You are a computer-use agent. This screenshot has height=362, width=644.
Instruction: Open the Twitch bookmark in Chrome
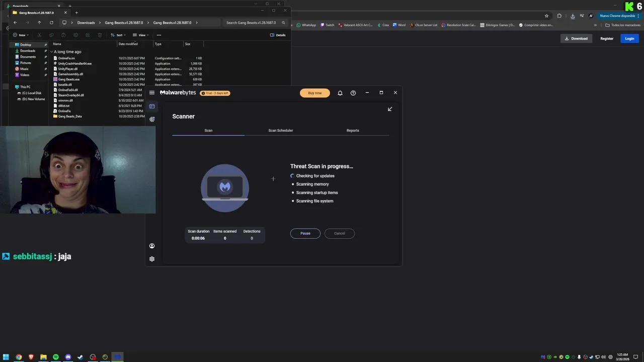click(328, 25)
